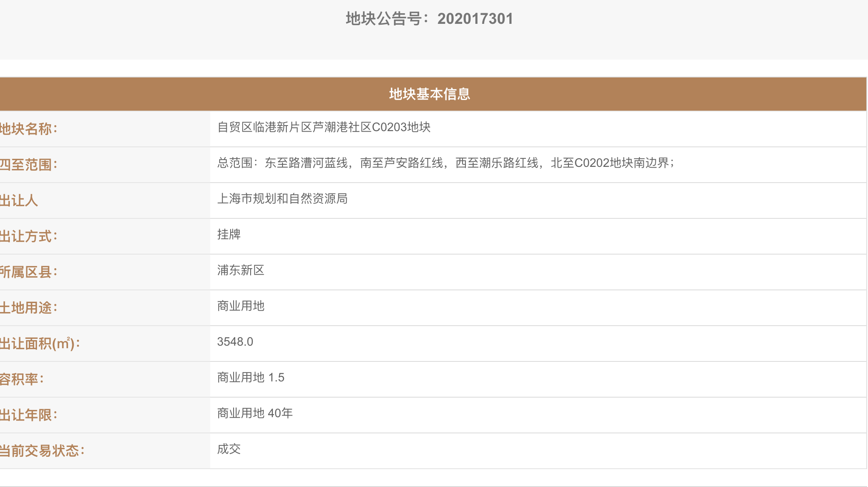Click the 出让人 row label
The height and width of the screenshot is (487, 868).
19,201
